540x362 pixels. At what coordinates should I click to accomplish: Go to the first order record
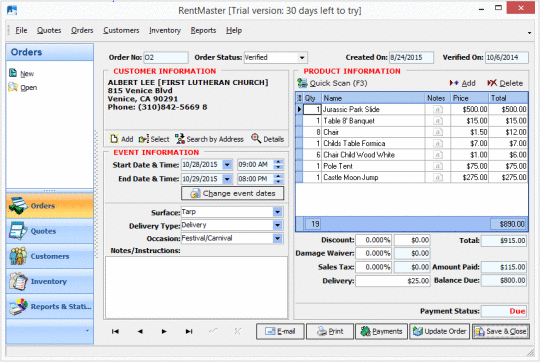(115, 331)
